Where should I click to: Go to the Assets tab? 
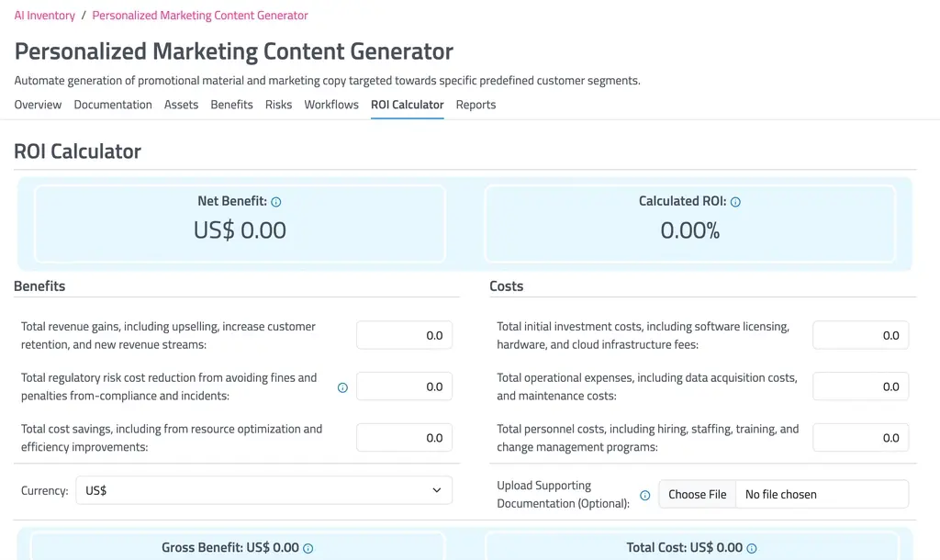point(181,105)
